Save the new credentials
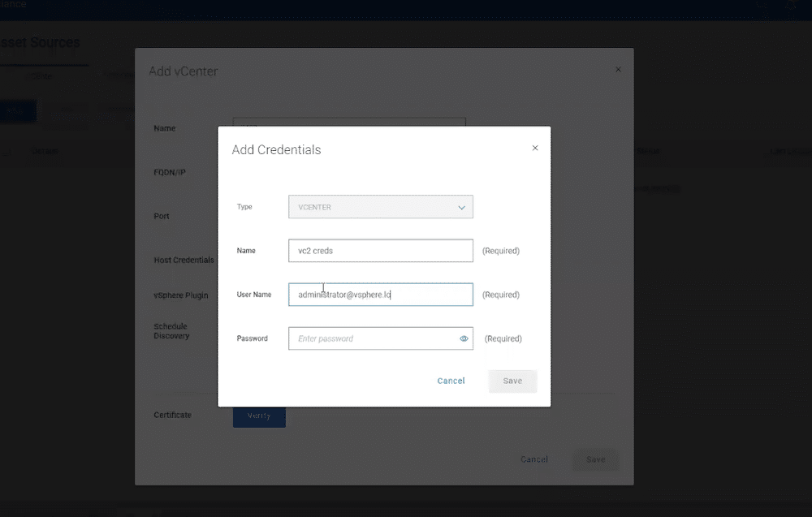 [x=512, y=381]
